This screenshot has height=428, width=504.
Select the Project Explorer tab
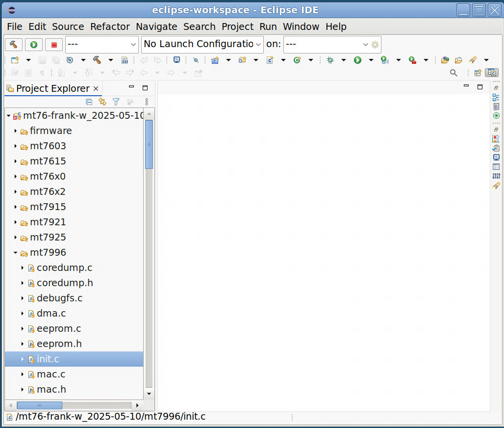pyautogui.click(x=53, y=88)
